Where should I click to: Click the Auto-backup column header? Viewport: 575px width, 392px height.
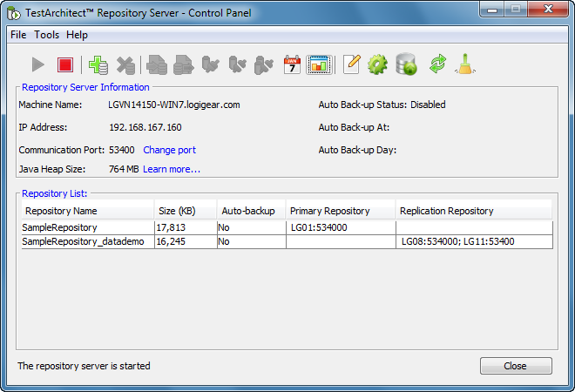click(x=251, y=211)
